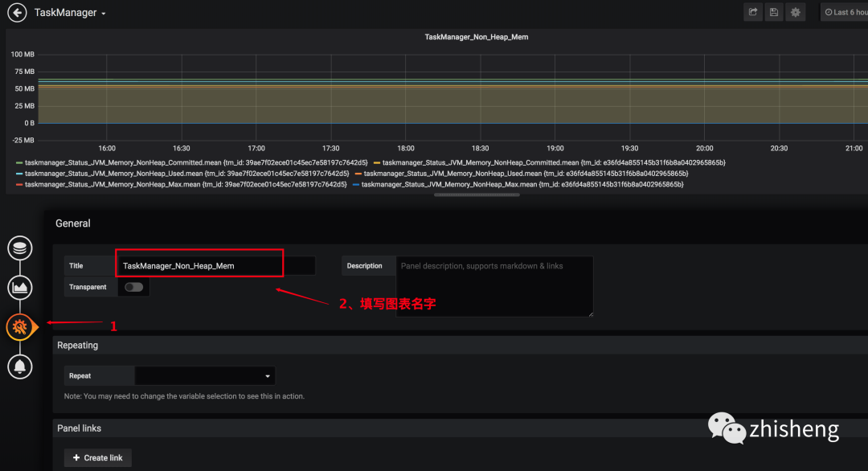Toggle NonHeap_Max legend for tm_id e36fd4a8
868x471 pixels.
tap(522, 184)
